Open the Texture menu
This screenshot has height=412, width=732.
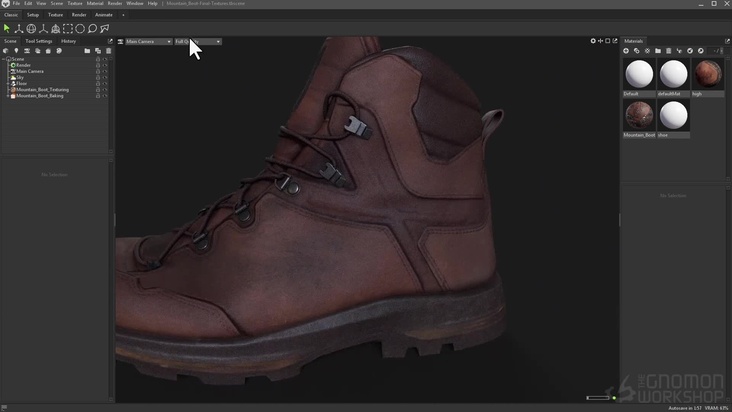(75, 3)
